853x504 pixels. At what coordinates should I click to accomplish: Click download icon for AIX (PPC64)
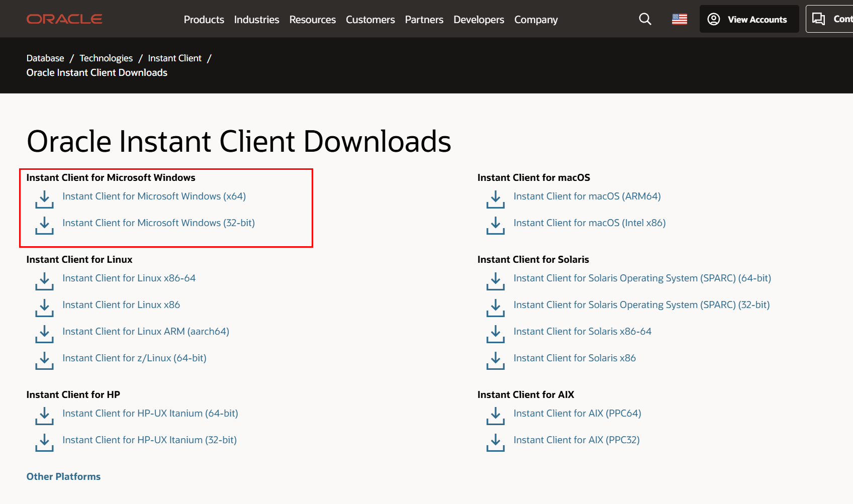(496, 416)
